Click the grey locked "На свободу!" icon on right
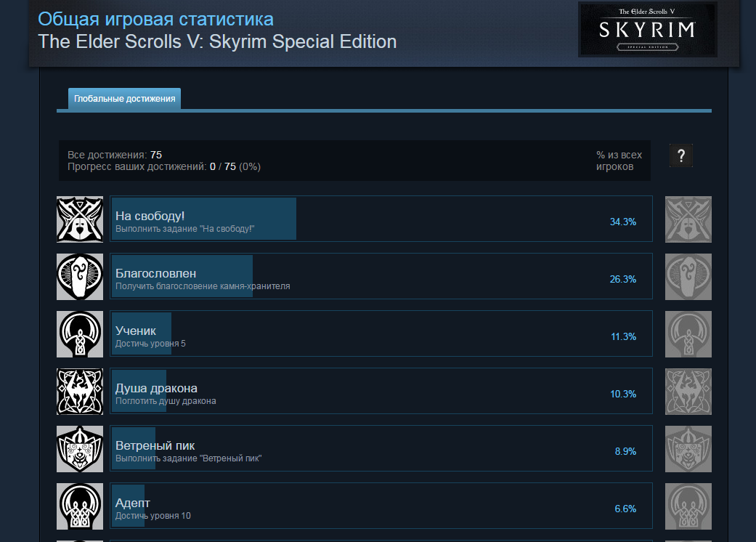The width and height of the screenshot is (756, 542). coord(688,219)
